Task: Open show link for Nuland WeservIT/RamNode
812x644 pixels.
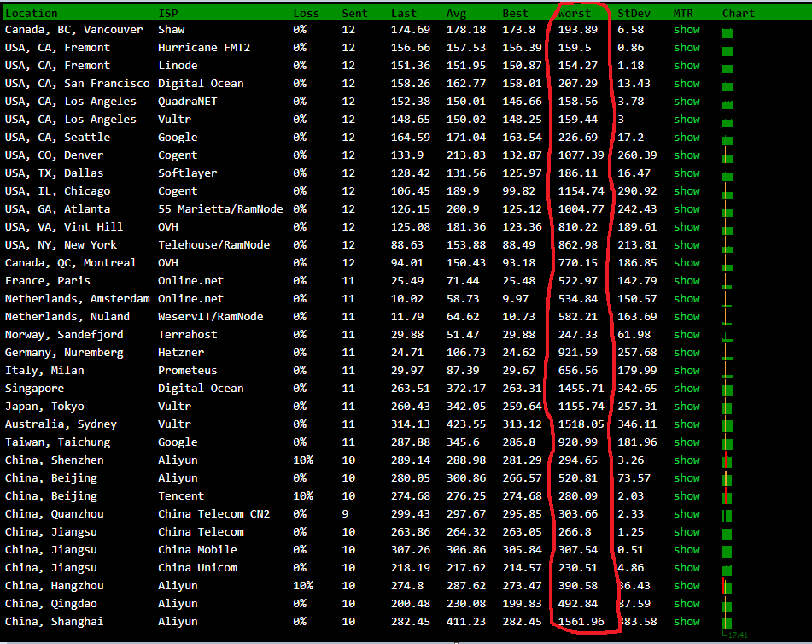Action: click(686, 317)
